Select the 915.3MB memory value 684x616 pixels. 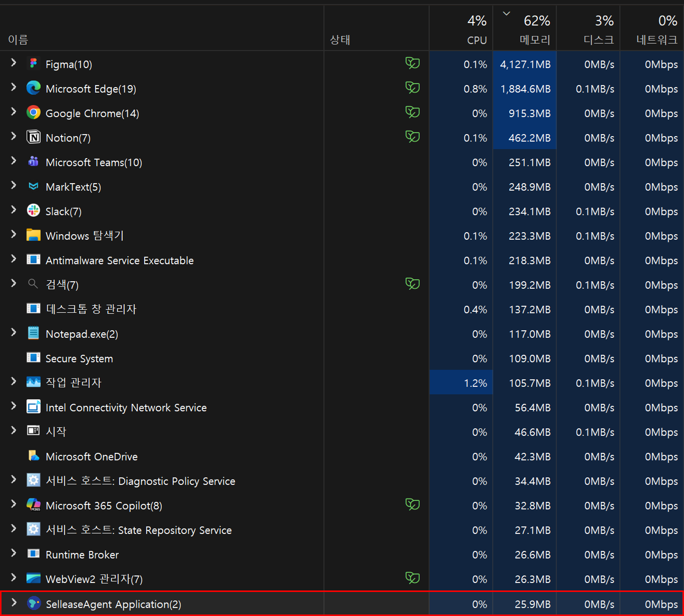click(530, 113)
